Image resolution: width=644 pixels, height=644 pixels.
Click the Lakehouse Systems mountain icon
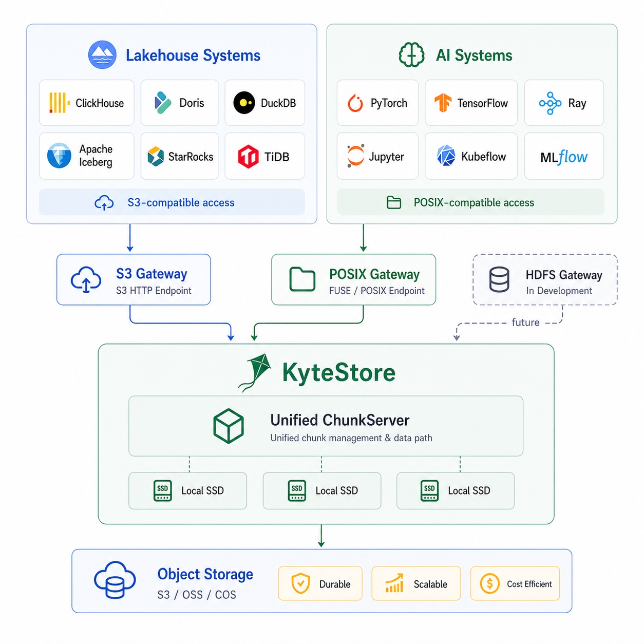pyautogui.click(x=102, y=55)
